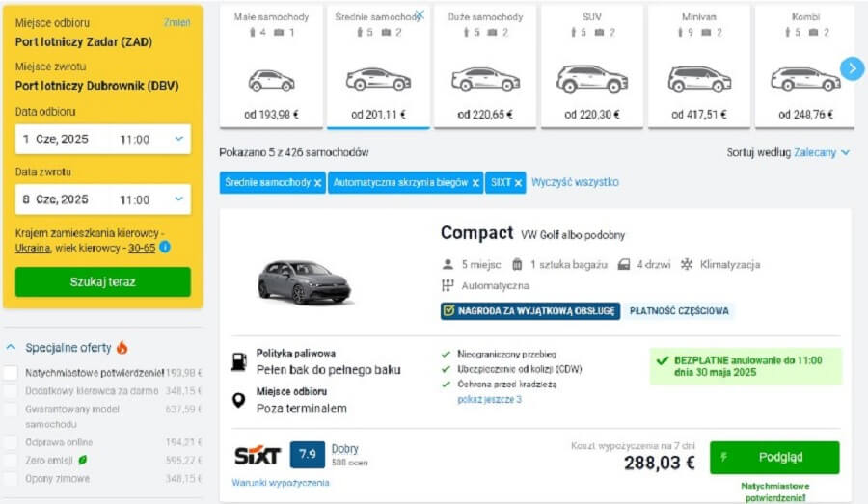Viewport: 868px width, 504px height.
Task: Toggle Natychmiastowe potwierdzenie checkbox
Action: [x=11, y=372]
